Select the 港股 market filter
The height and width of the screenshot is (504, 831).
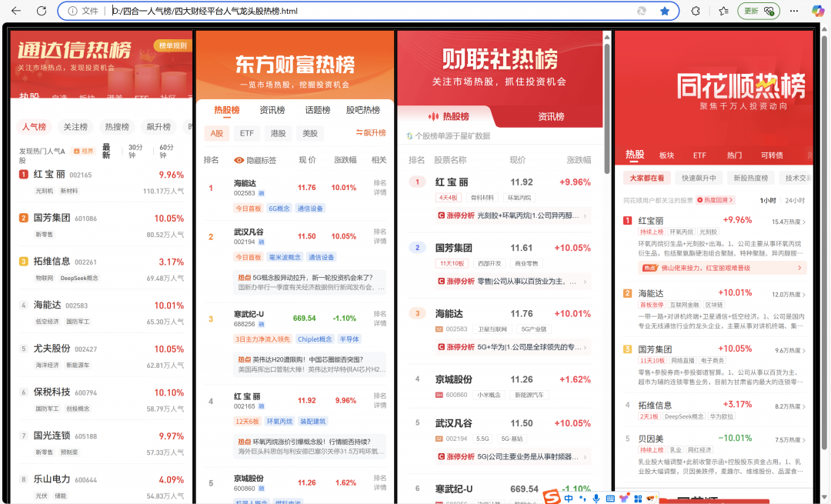(x=279, y=133)
